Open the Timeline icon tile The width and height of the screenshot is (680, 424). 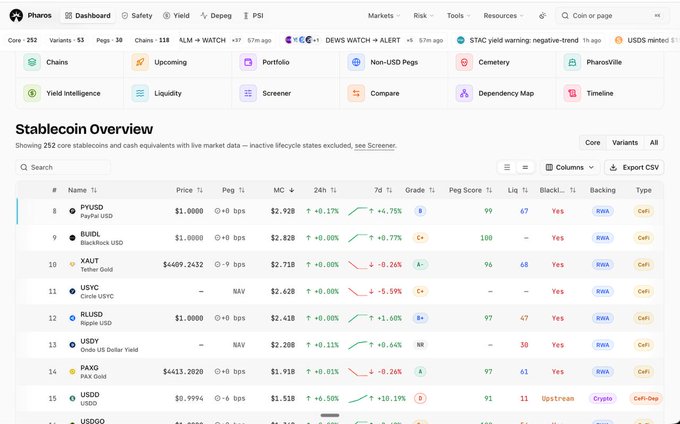tap(572, 93)
